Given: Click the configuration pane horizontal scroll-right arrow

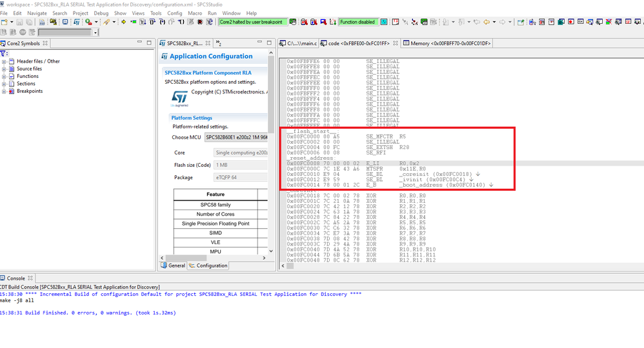Looking at the screenshot, I should coord(264,258).
